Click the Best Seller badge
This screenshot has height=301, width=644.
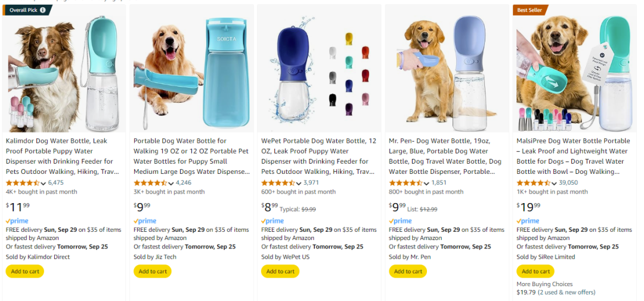point(530,10)
